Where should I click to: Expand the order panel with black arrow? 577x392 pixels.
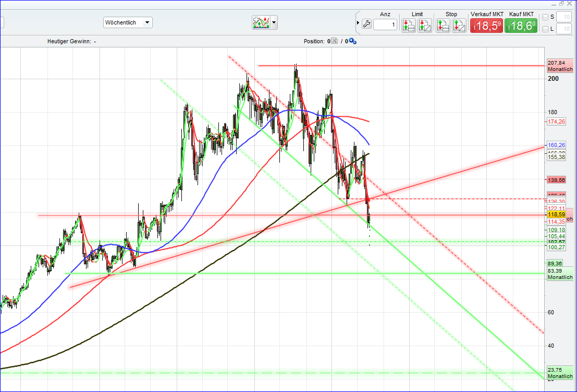pos(358,22)
